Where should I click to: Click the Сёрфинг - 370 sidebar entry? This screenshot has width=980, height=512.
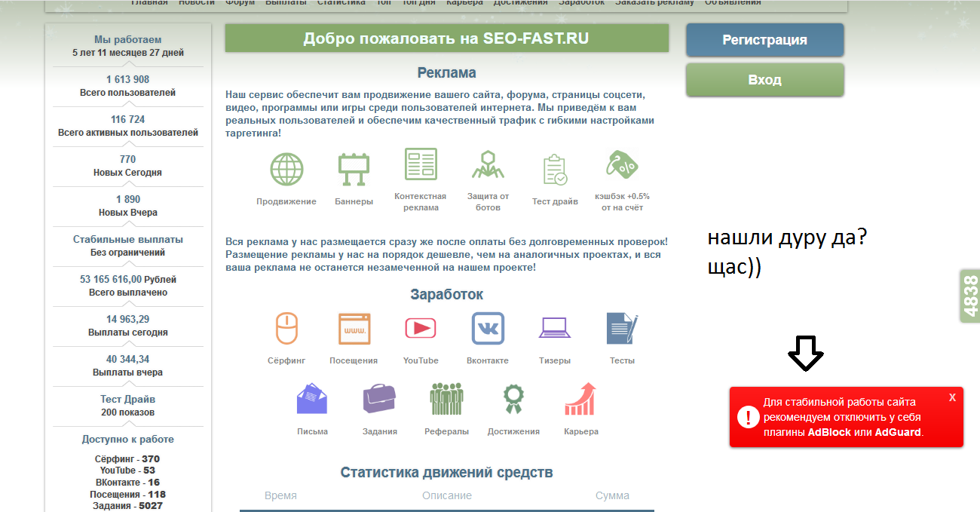[127, 458]
